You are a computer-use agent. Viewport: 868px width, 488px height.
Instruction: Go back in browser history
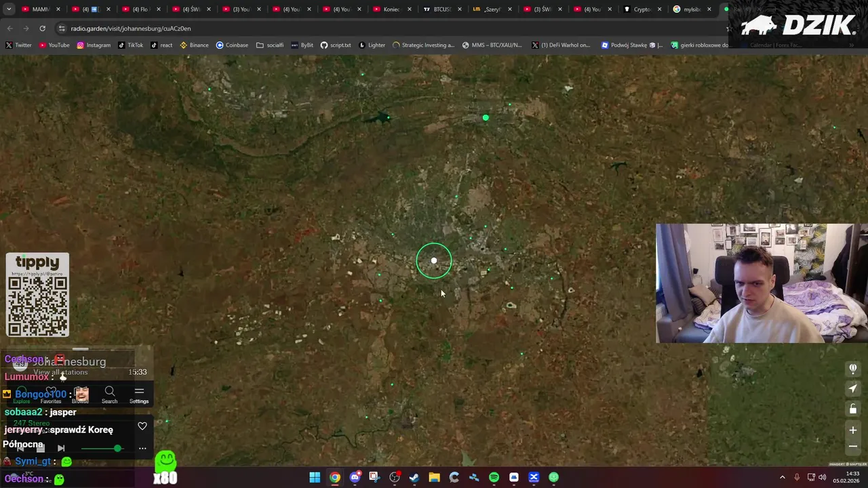[x=9, y=28]
